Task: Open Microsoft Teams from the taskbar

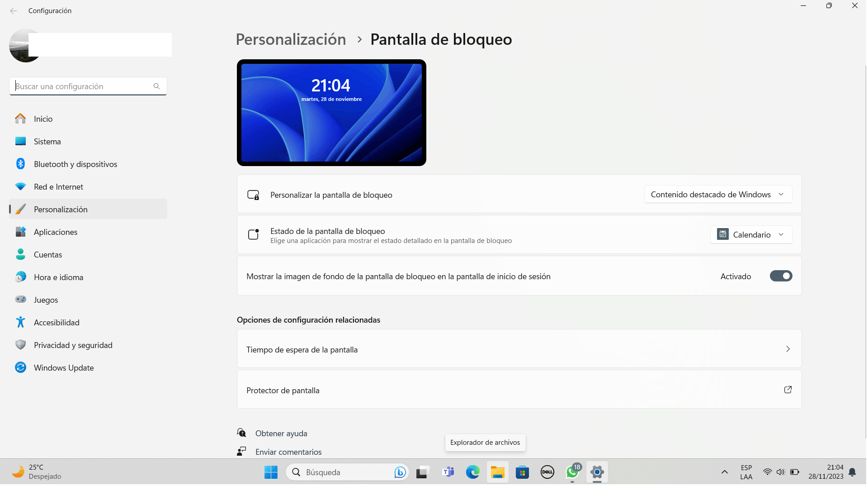Action: coord(448,472)
